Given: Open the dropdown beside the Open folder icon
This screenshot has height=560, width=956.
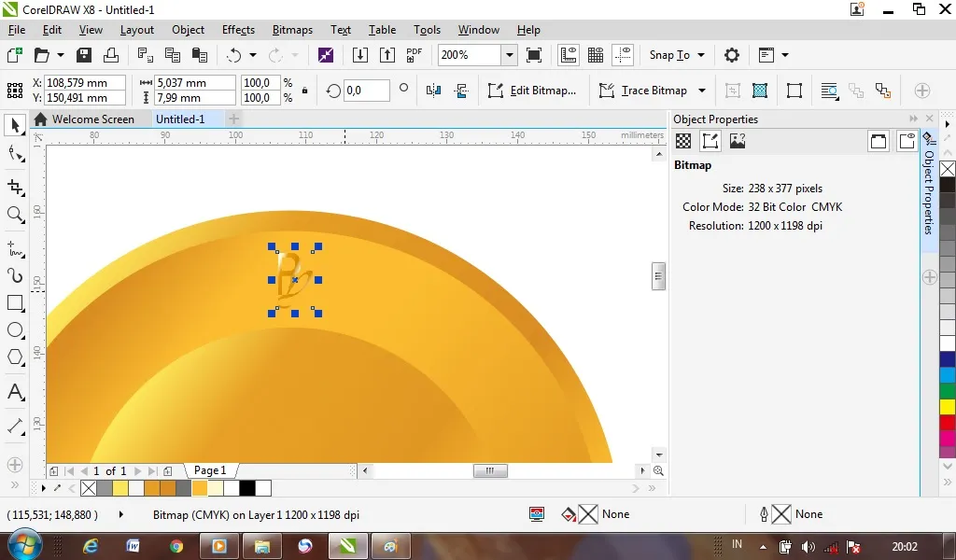Looking at the screenshot, I should [61, 55].
